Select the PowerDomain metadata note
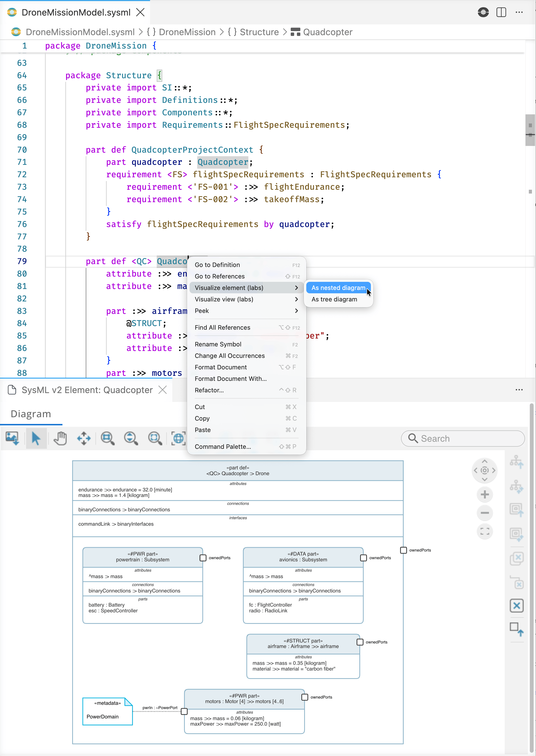 (x=108, y=711)
